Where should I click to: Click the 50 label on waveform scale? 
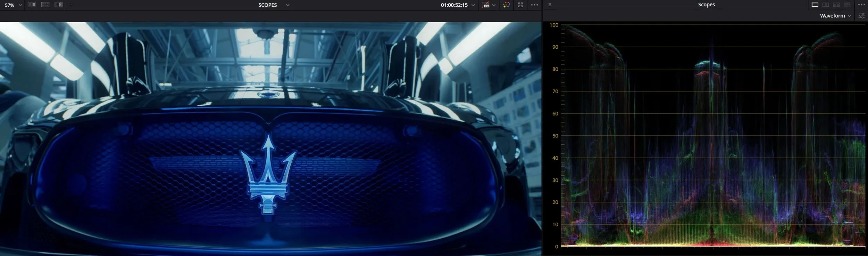(555, 136)
